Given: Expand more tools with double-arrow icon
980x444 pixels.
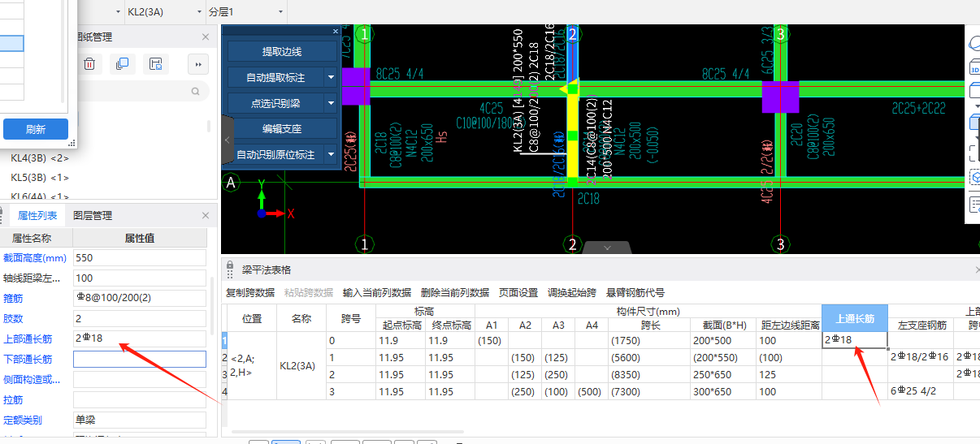Looking at the screenshot, I should tap(197, 64).
